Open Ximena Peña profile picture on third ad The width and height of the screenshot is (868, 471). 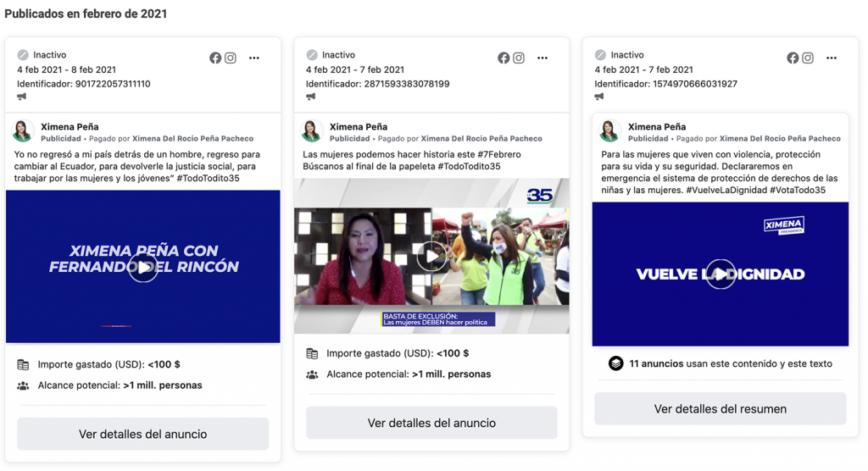609,131
